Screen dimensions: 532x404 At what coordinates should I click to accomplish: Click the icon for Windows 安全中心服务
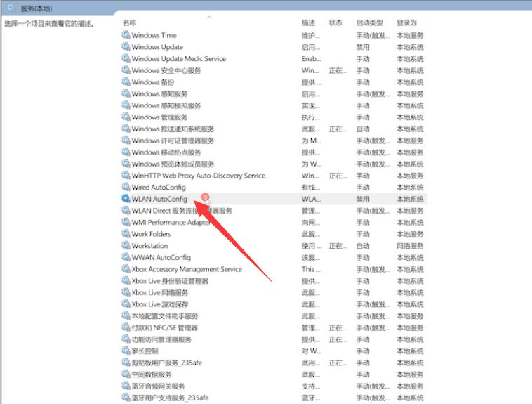[126, 70]
